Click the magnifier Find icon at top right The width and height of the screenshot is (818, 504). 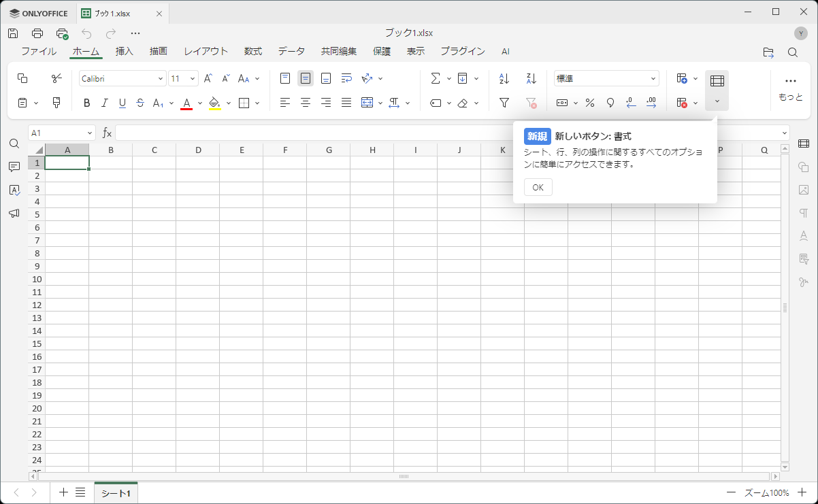tap(793, 52)
